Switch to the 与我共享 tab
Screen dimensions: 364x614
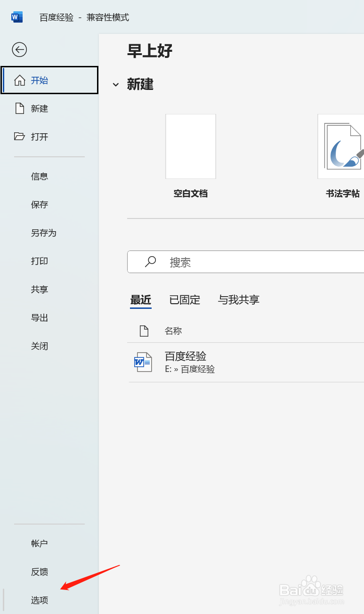click(239, 300)
